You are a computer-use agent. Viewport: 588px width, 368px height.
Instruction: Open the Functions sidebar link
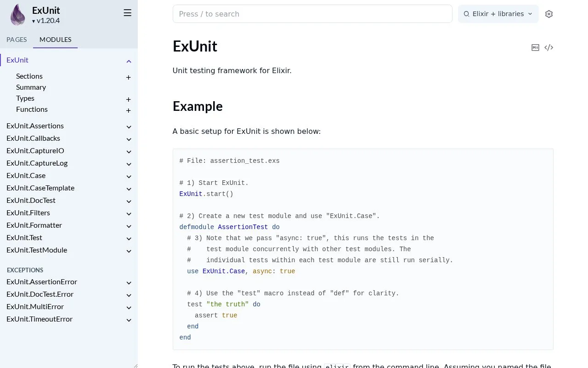click(x=32, y=109)
